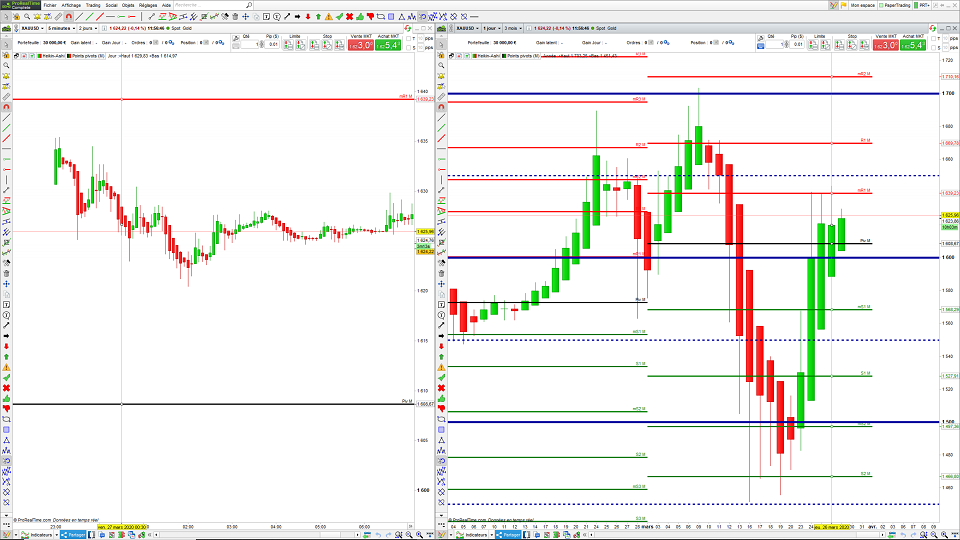Click the Heikin-Ashi label in left chart

coord(53,56)
